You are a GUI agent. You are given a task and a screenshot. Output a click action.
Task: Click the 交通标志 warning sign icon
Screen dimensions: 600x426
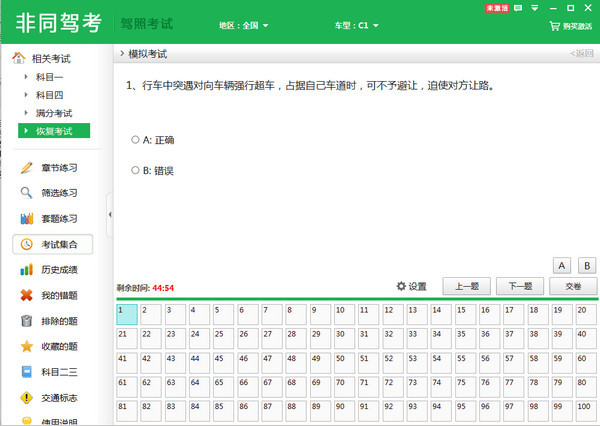tap(26, 398)
